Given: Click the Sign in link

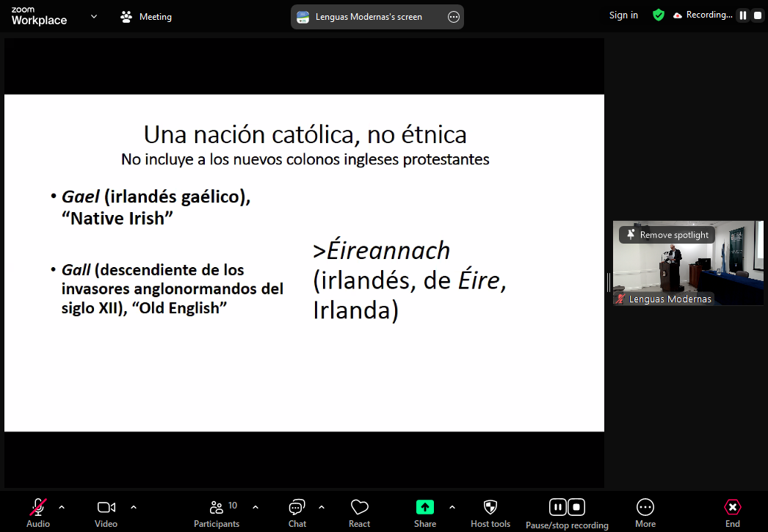Looking at the screenshot, I should [623, 15].
